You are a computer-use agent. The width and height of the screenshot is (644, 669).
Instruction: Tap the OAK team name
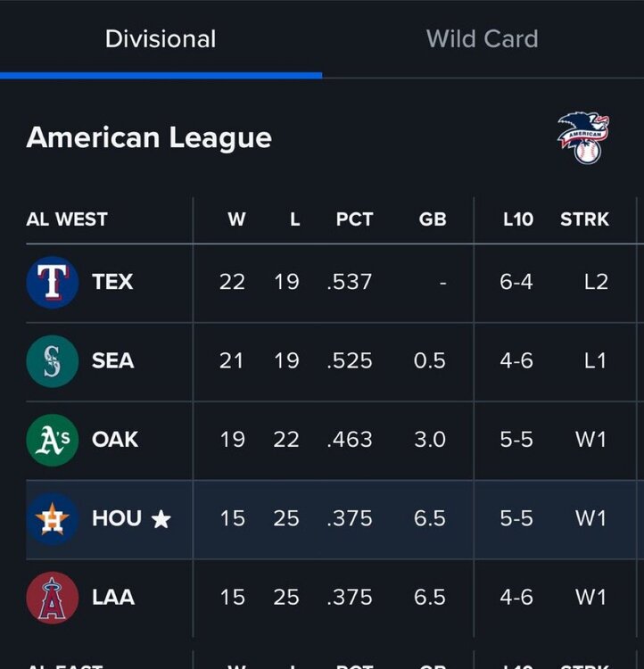[x=115, y=440]
